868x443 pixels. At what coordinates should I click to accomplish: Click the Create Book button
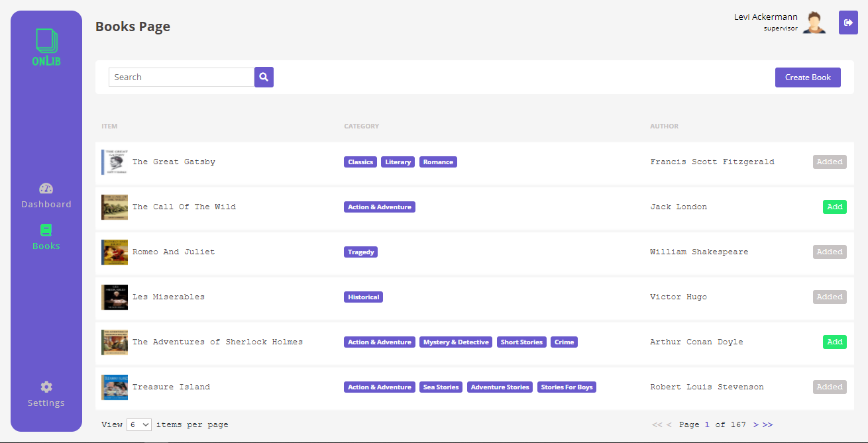(x=808, y=77)
